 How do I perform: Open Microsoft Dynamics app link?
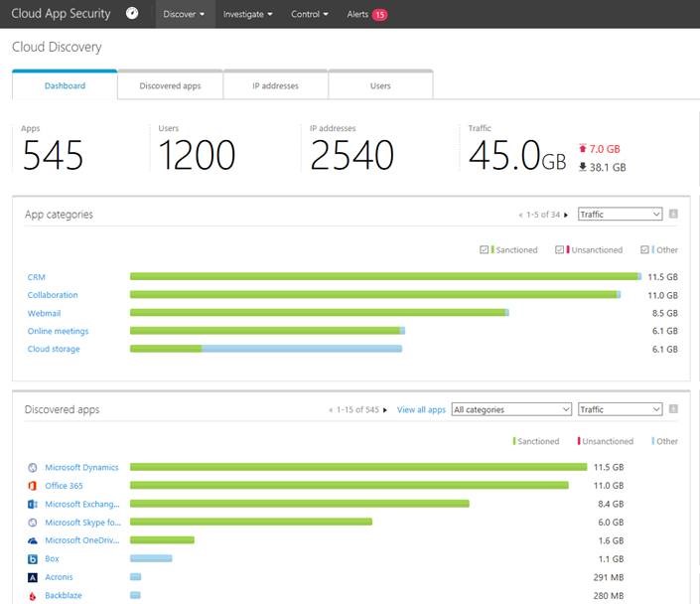(81, 467)
